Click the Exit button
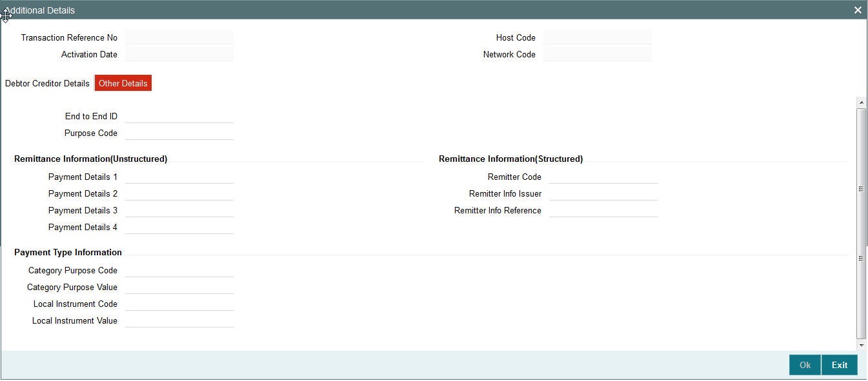 [840, 365]
